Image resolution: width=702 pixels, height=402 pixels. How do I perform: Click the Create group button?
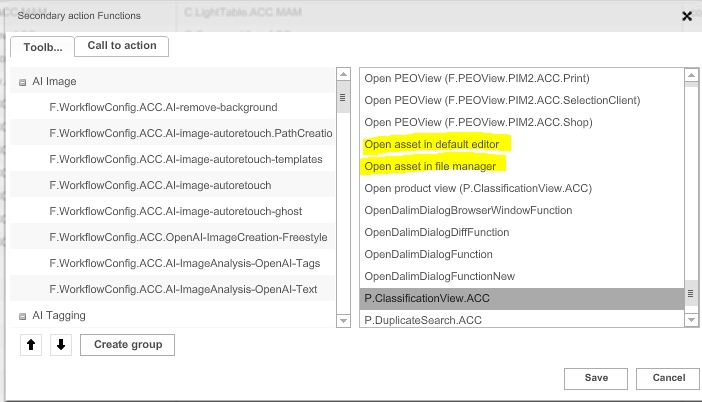click(127, 345)
